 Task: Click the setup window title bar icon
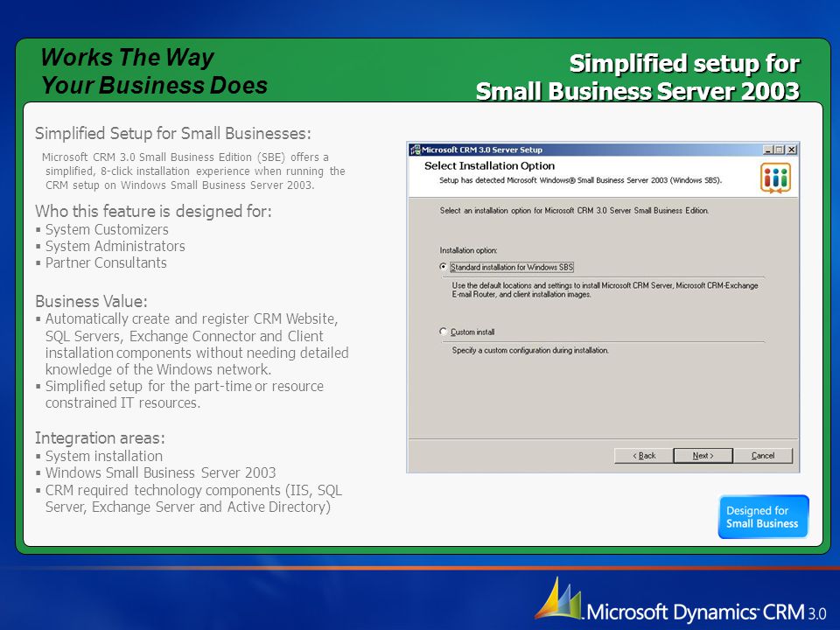pyautogui.click(x=415, y=150)
